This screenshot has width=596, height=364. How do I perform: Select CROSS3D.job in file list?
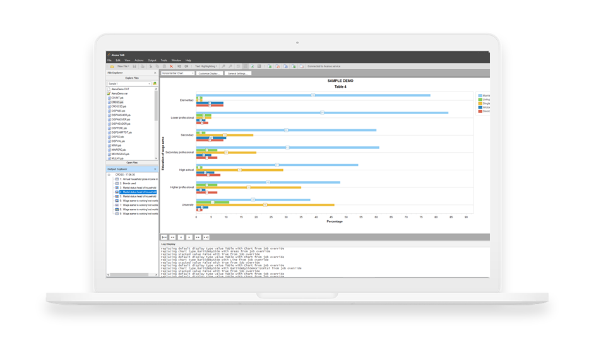point(118,106)
